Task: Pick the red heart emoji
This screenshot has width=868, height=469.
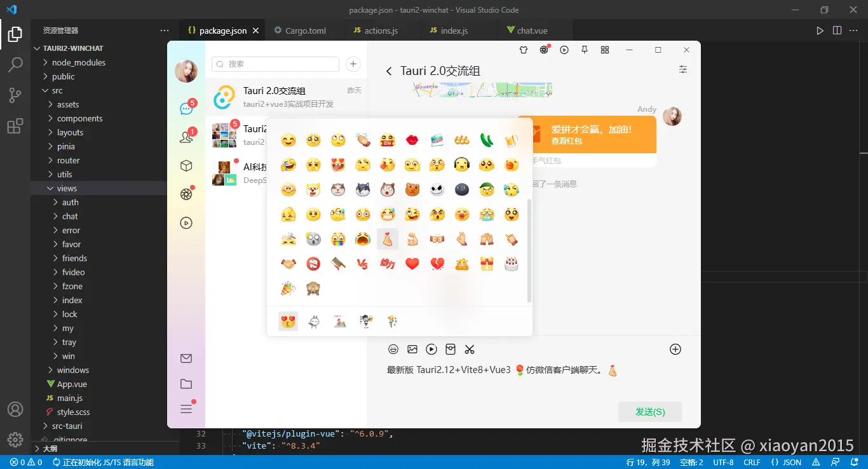Action: [x=412, y=264]
